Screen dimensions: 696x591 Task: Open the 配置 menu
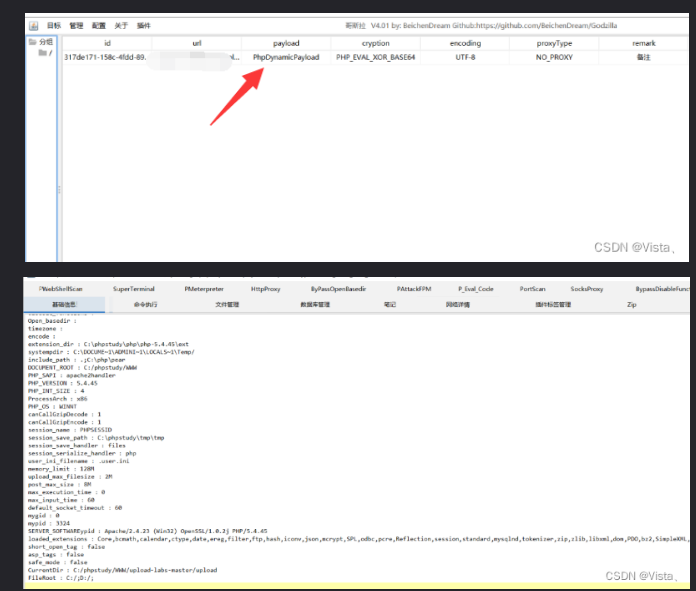coord(99,26)
